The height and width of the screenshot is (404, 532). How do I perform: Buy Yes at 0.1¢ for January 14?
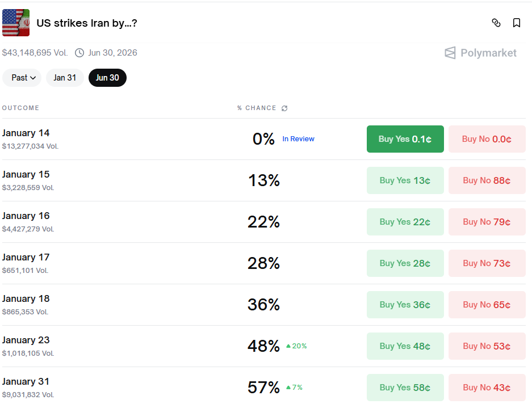point(405,139)
